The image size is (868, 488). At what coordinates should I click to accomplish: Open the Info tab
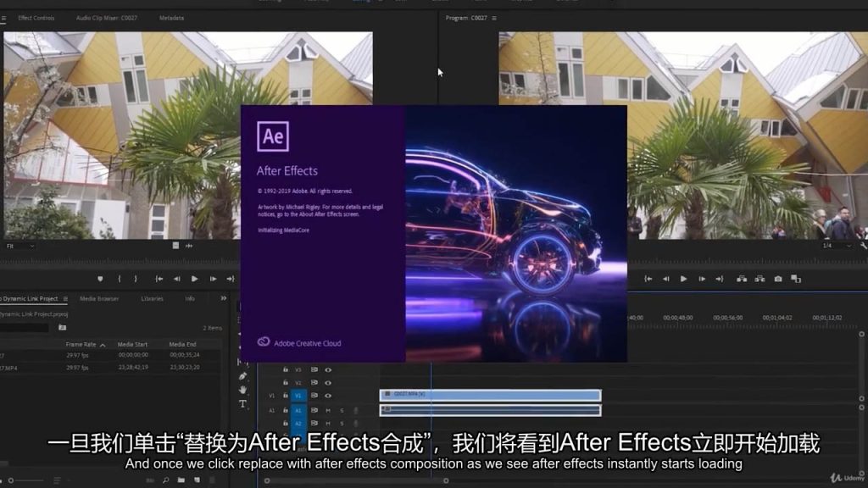[x=190, y=299]
